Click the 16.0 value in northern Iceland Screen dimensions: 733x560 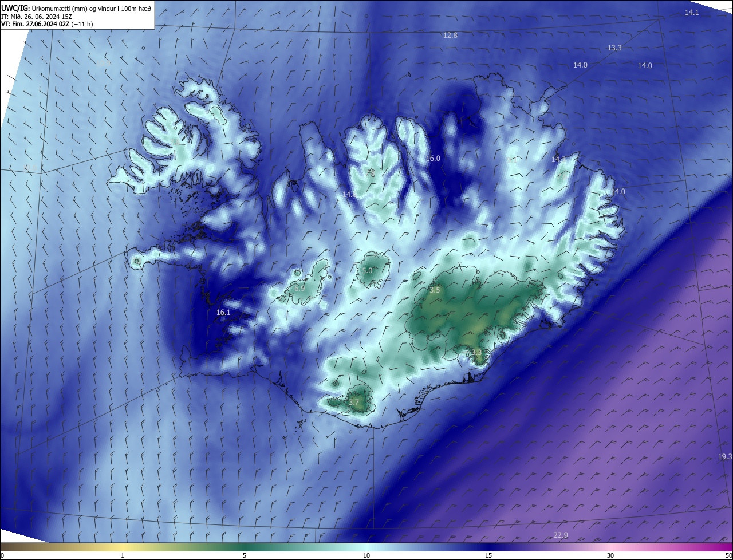(433, 159)
